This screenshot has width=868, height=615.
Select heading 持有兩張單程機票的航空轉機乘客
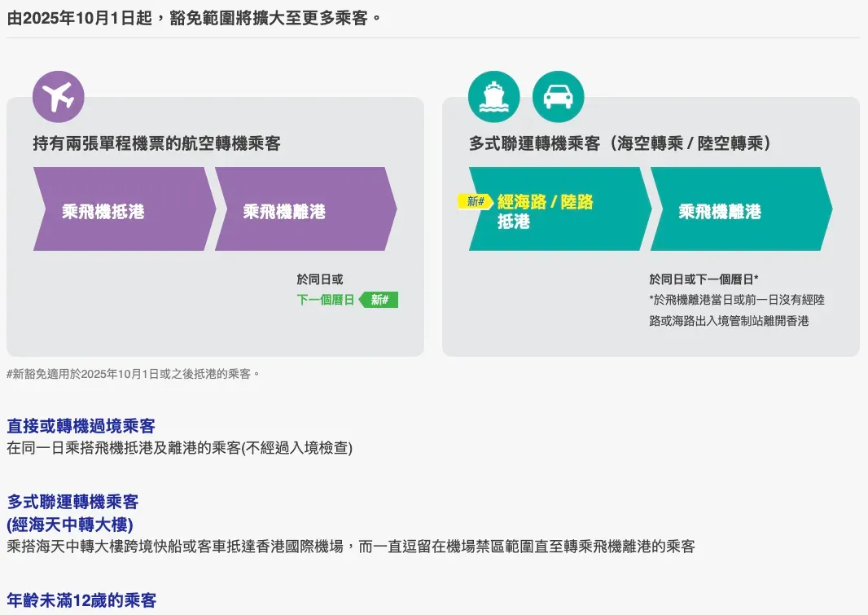click(x=156, y=144)
